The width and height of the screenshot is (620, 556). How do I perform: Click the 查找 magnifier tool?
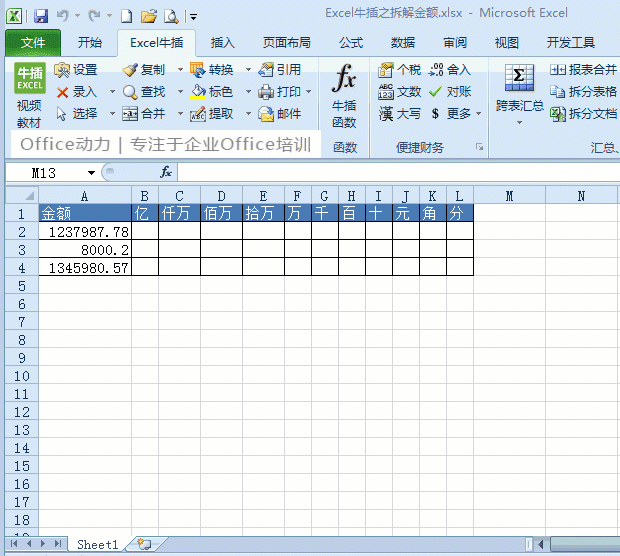click(x=144, y=92)
